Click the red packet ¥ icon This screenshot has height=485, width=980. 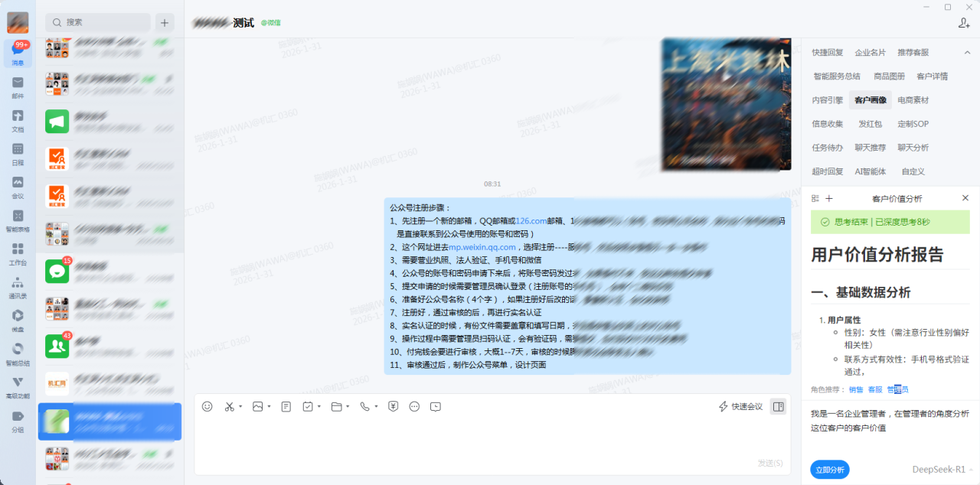click(x=393, y=406)
